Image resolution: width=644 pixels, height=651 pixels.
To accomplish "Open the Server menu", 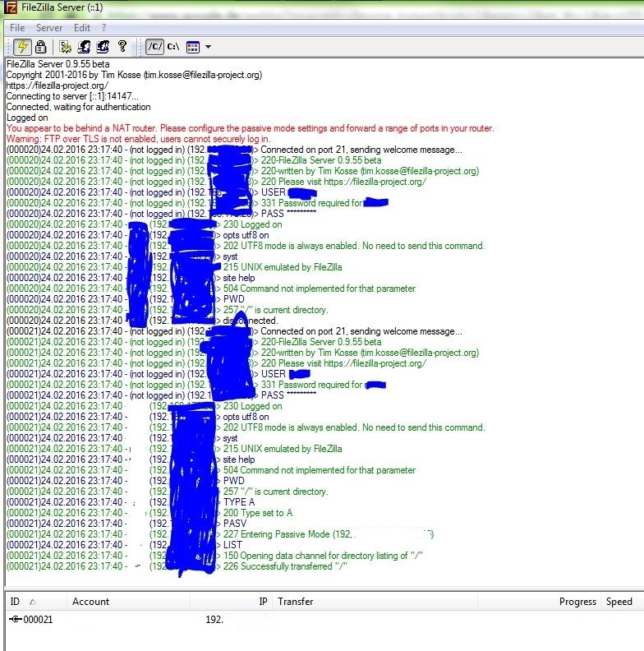I will pos(49,28).
